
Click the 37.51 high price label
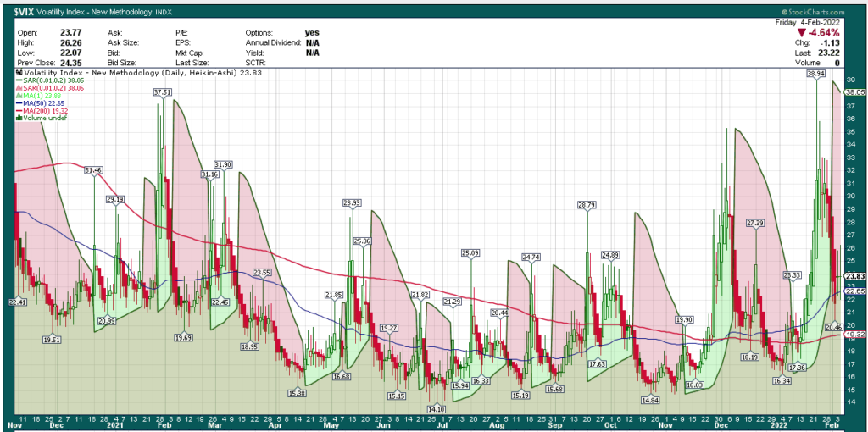click(163, 91)
